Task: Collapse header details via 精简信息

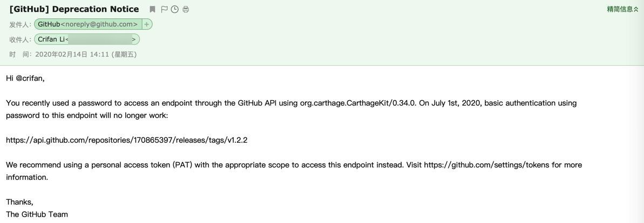Action: [x=622, y=10]
